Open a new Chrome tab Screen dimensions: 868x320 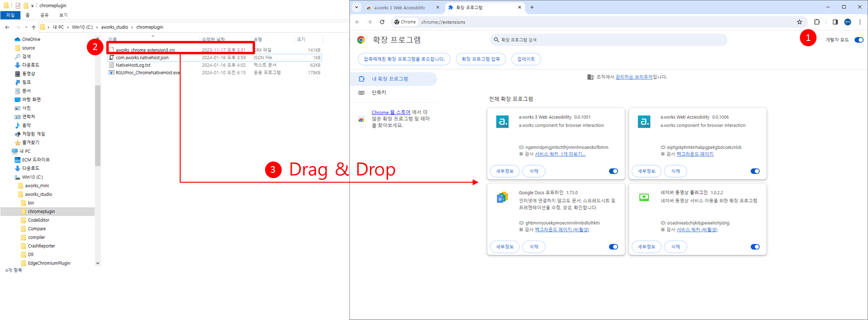coord(532,8)
